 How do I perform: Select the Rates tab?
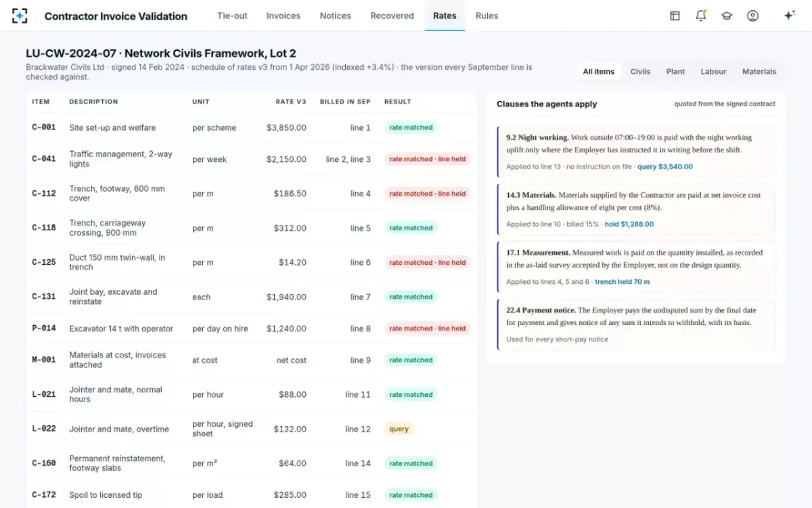(x=445, y=16)
